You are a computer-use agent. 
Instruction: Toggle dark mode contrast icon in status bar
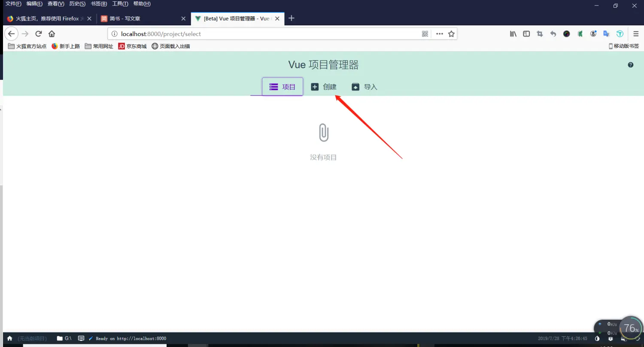click(x=597, y=338)
